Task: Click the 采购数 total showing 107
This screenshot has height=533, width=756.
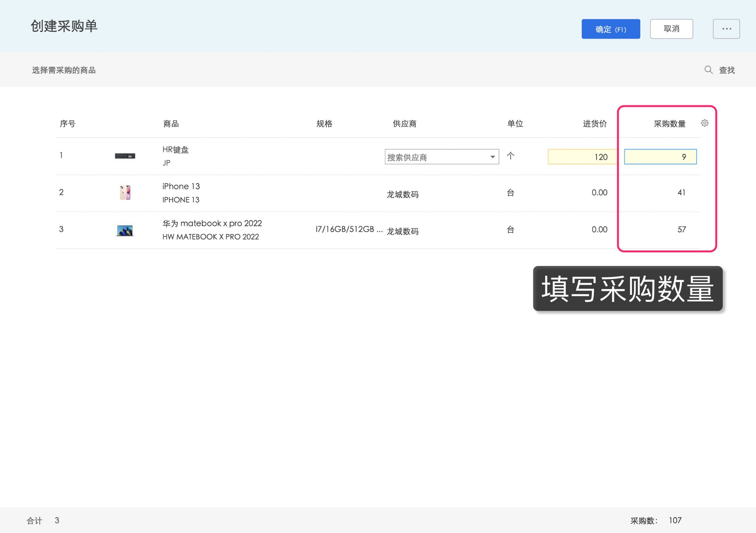Action: [675, 520]
